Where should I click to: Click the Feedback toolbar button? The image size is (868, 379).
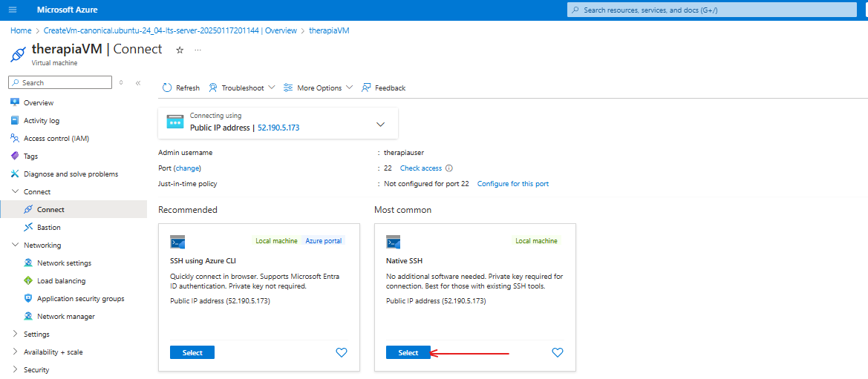383,88
